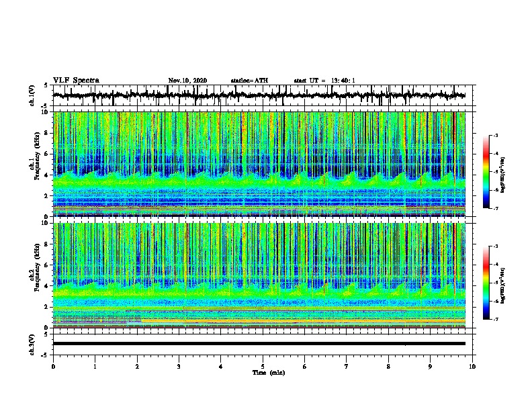Click time axis tick label '9'
Screen dimensions: 532x411
tap(430, 367)
